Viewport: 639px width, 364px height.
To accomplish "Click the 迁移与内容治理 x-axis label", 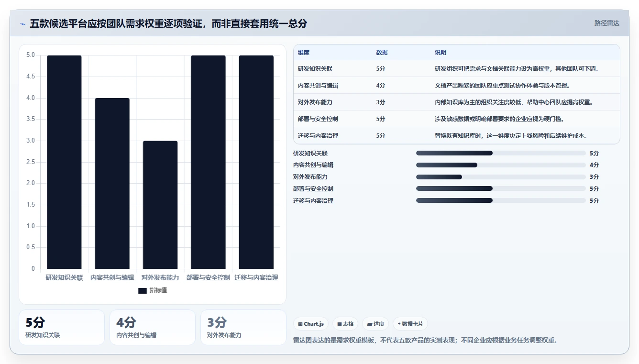I will [256, 277].
